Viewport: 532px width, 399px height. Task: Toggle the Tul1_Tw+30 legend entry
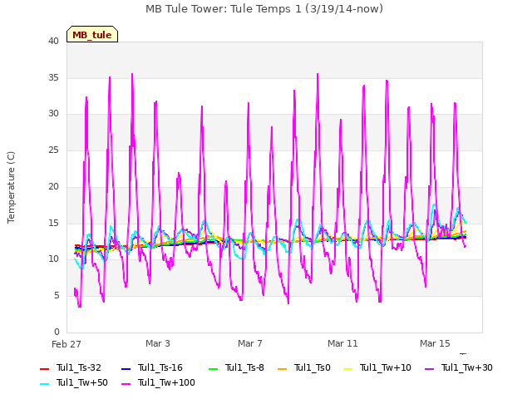459,367
